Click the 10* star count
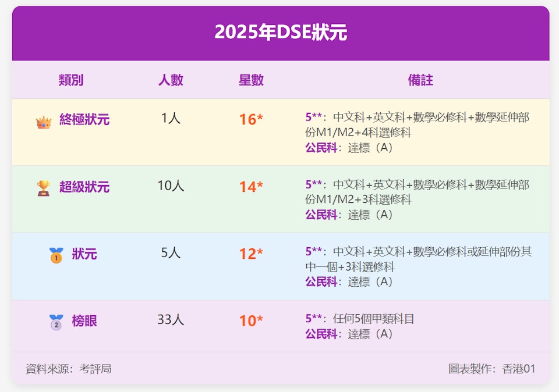The width and height of the screenshot is (559, 392). tap(251, 321)
